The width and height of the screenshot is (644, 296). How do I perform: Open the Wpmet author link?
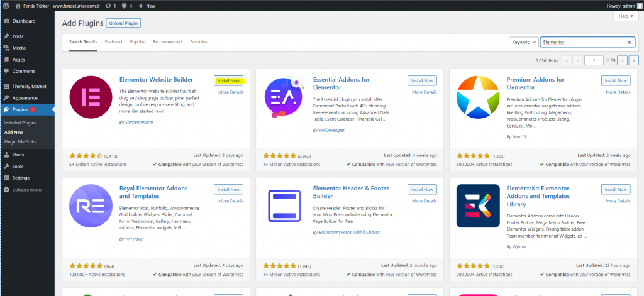[x=519, y=247]
